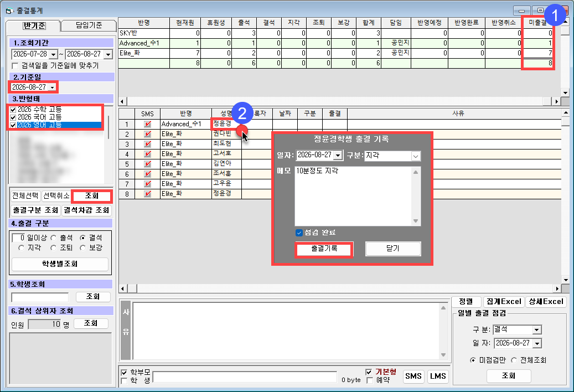
Task: Toggle SMS checkbox for row 6 조서훈
Action: (148, 174)
